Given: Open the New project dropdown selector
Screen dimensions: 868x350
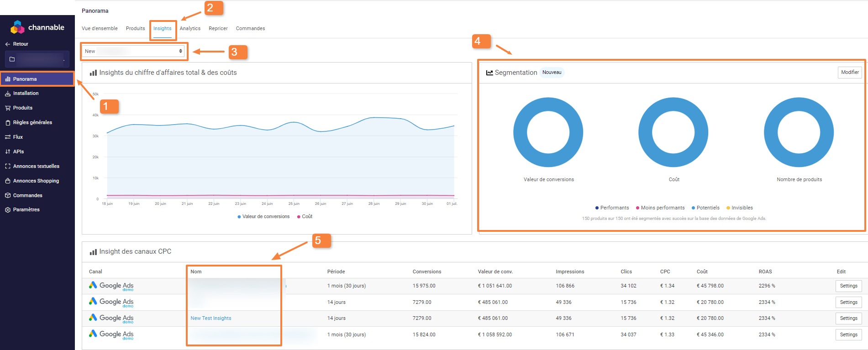Looking at the screenshot, I should pos(134,51).
